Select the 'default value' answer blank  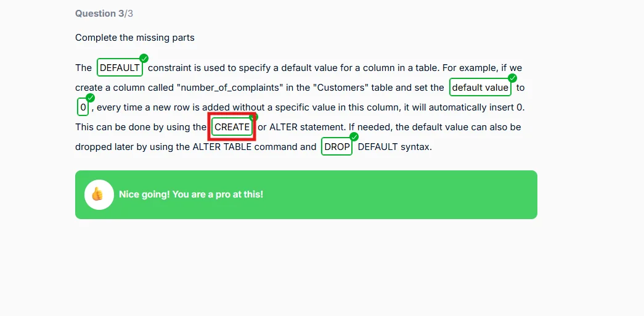pyautogui.click(x=480, y=88)
